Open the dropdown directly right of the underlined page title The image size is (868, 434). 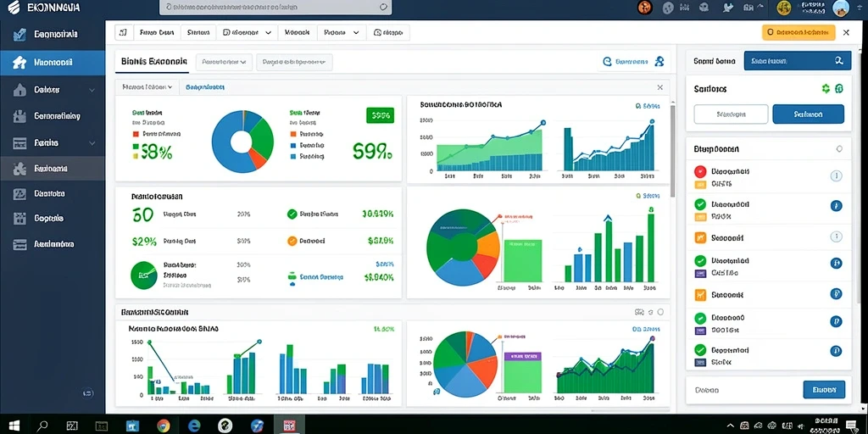click(224, 63)
